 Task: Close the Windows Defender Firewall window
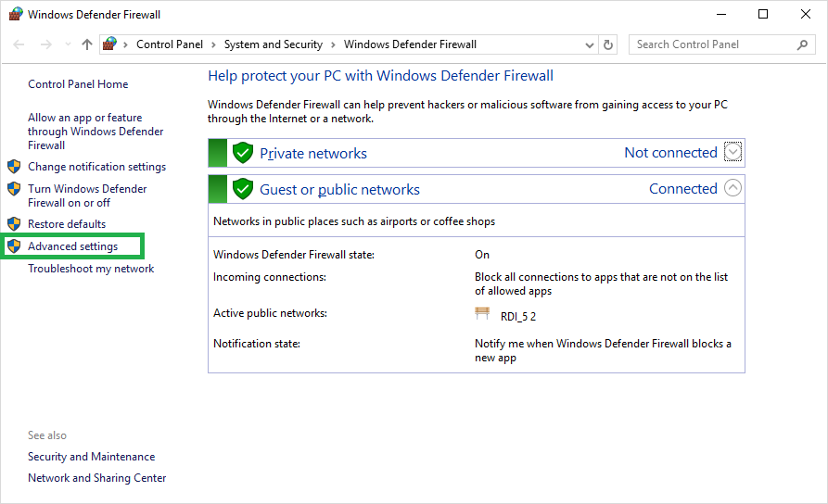point(806,14)
